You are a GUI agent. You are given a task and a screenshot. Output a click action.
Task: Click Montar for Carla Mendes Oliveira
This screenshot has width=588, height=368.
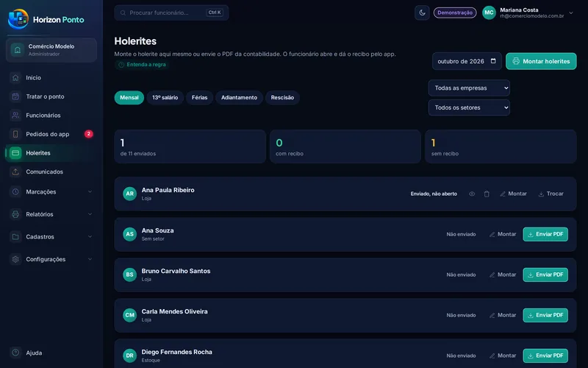(x=503, y=315)
